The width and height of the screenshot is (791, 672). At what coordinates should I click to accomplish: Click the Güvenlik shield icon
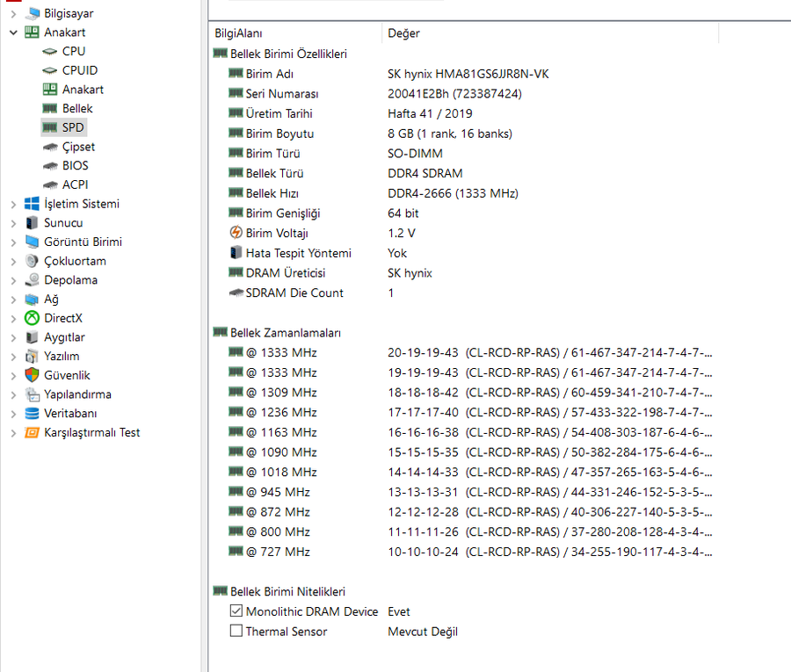coord(32,375)
